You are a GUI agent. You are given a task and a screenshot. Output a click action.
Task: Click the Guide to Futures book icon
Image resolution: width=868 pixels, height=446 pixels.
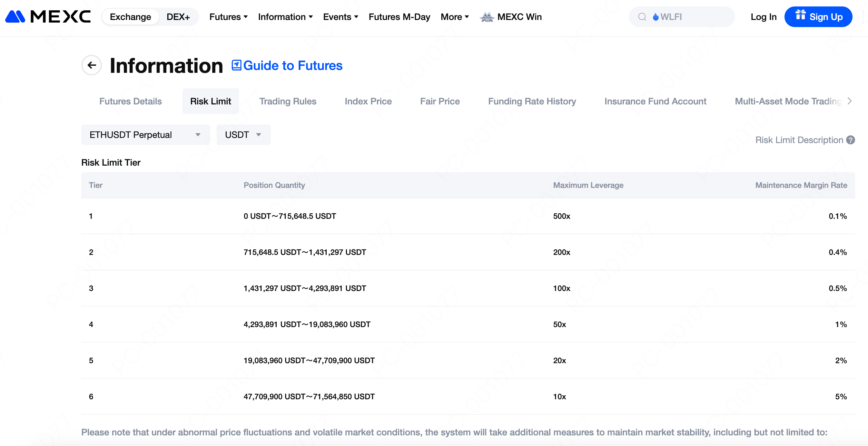237,65
